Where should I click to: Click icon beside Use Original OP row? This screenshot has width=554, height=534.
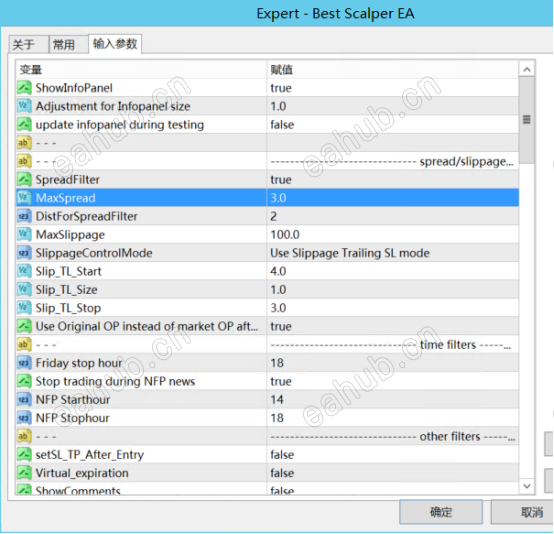(24, 326)
